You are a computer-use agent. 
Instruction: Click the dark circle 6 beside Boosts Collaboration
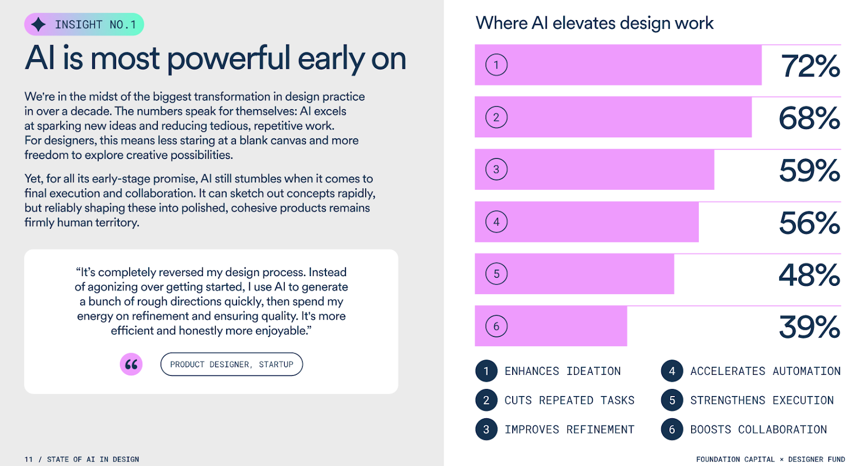pos(672,430)
